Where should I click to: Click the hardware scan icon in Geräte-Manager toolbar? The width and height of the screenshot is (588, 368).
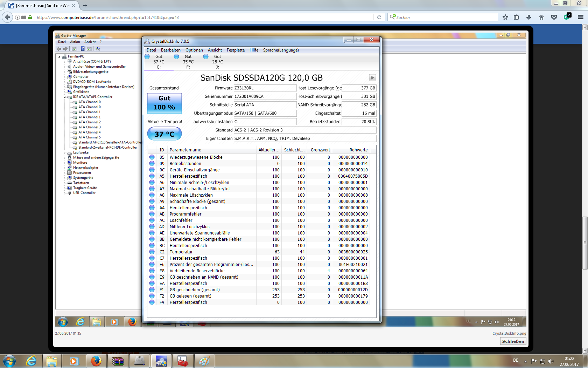98,49
